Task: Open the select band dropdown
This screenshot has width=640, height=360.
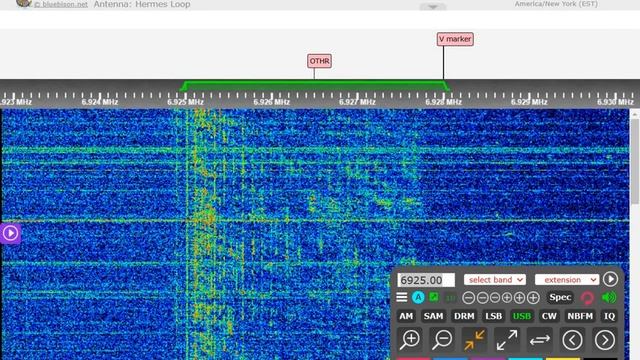Action: coord(495,280)
